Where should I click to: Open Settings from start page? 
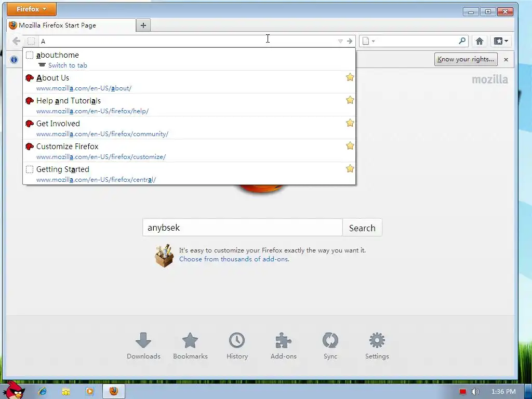(x=377, y=346)
